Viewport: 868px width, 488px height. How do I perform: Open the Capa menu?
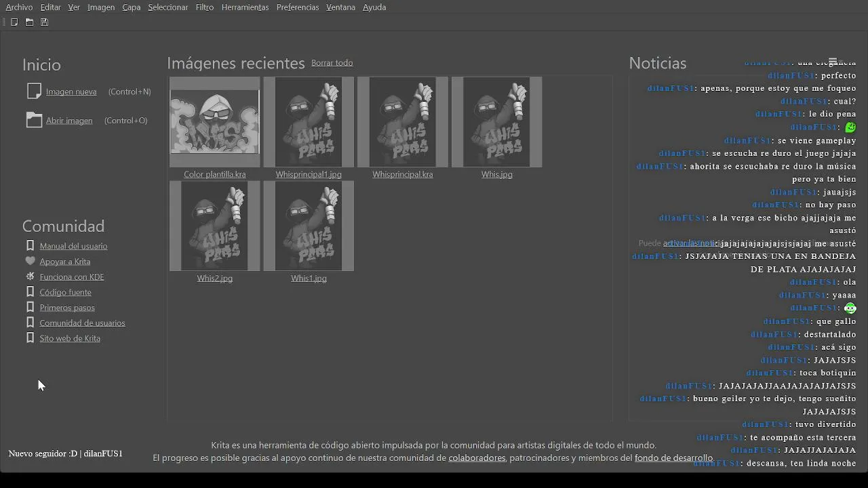pos(132,7)
